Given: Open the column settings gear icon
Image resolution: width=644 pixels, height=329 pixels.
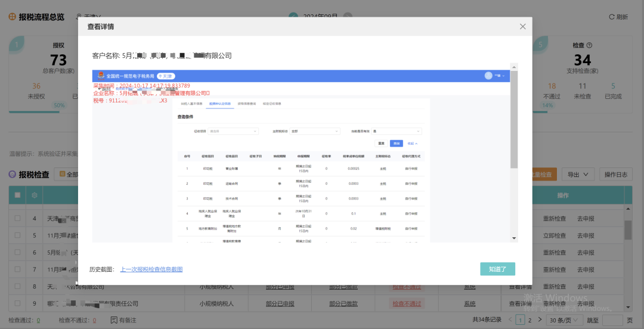Looking at the screenshot, I should click(x=35, y=195).
